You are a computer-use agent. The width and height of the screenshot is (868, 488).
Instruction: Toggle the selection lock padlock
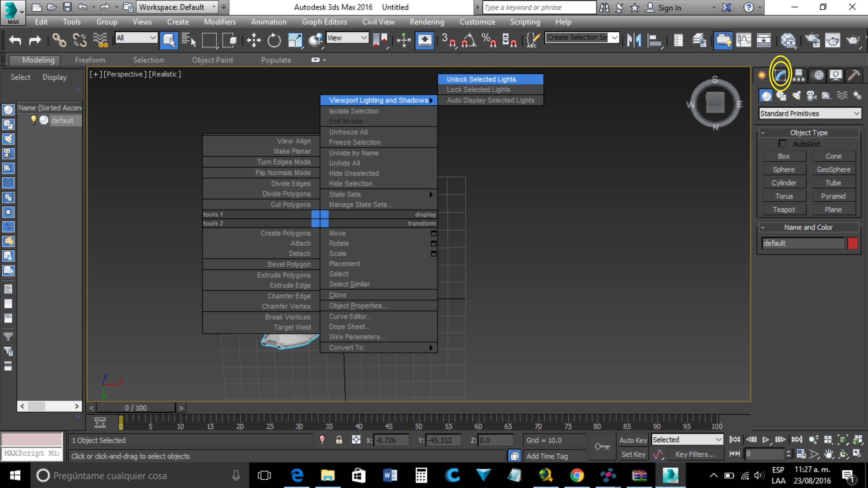(339, 440)
